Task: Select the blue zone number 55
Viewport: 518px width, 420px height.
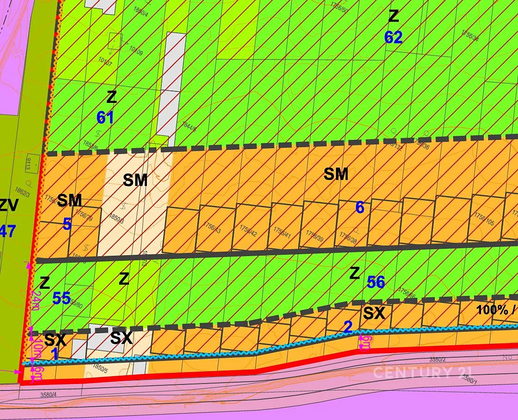Action: [x=61, y=298]
